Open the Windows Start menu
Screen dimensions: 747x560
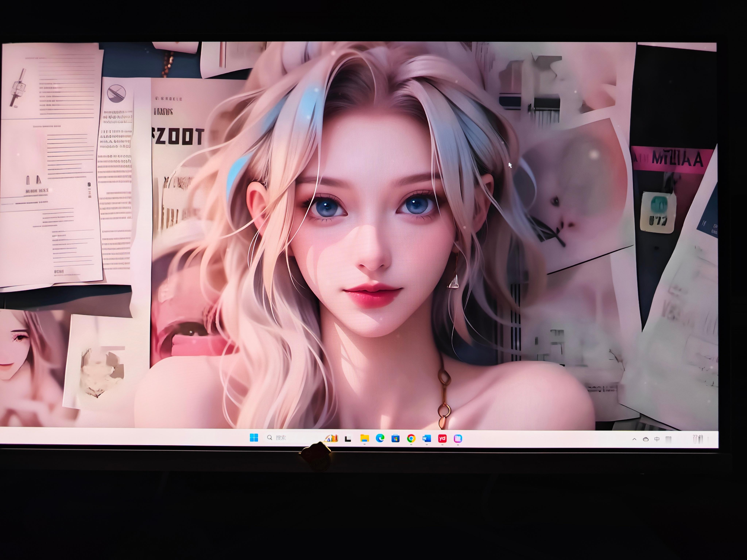coord(254,438)
